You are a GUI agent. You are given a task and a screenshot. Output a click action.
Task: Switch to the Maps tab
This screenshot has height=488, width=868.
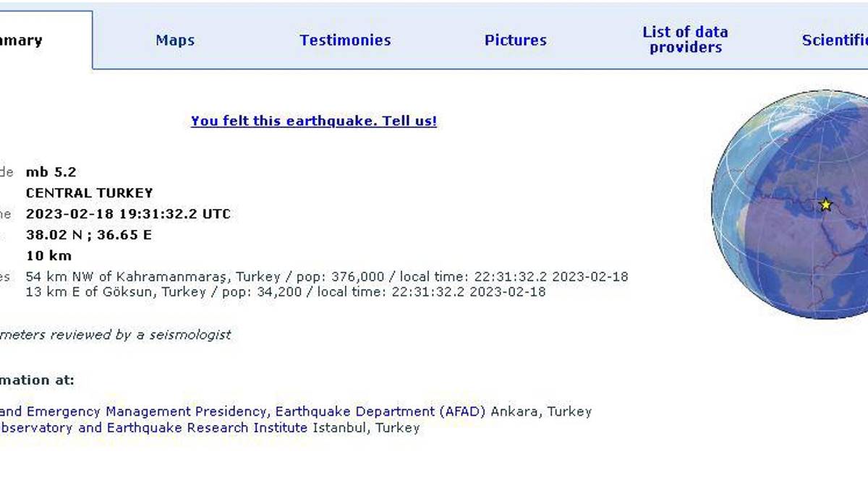coord(174,40)
